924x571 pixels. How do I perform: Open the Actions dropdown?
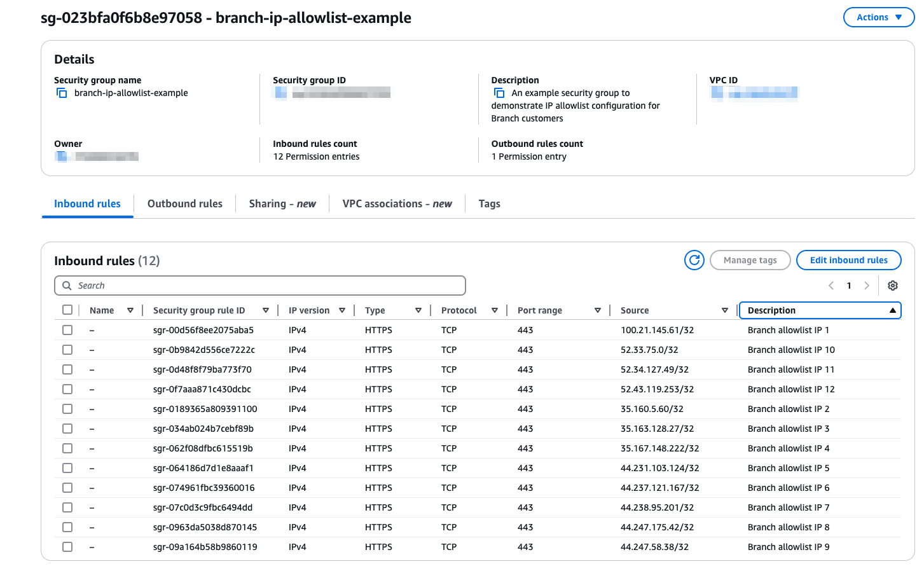point(879,17)
